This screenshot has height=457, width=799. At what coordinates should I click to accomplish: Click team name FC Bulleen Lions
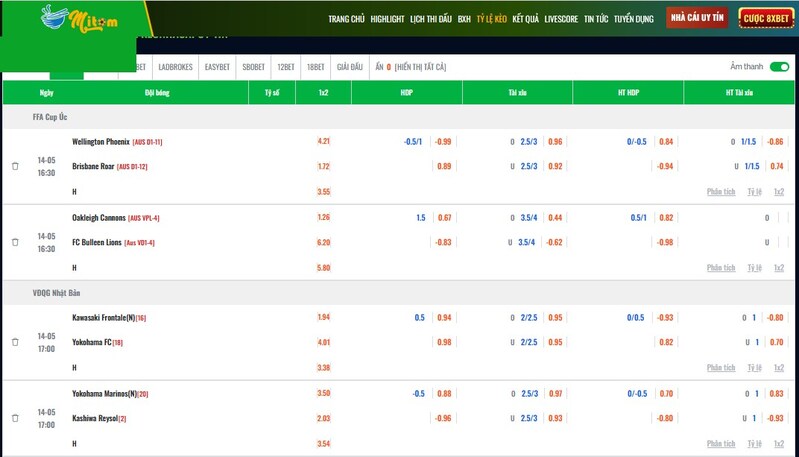tap(97, 242)
